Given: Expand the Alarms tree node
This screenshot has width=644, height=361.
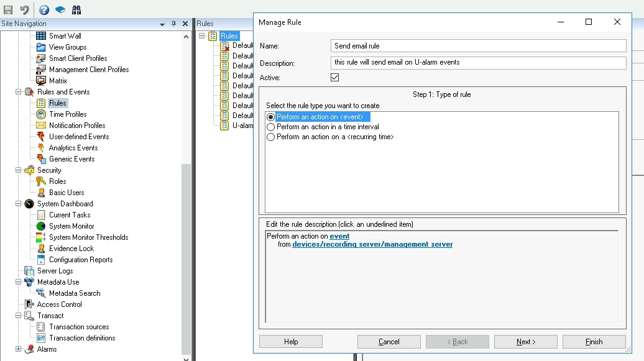Looking at the screenshot, I should tap(19, 349).
